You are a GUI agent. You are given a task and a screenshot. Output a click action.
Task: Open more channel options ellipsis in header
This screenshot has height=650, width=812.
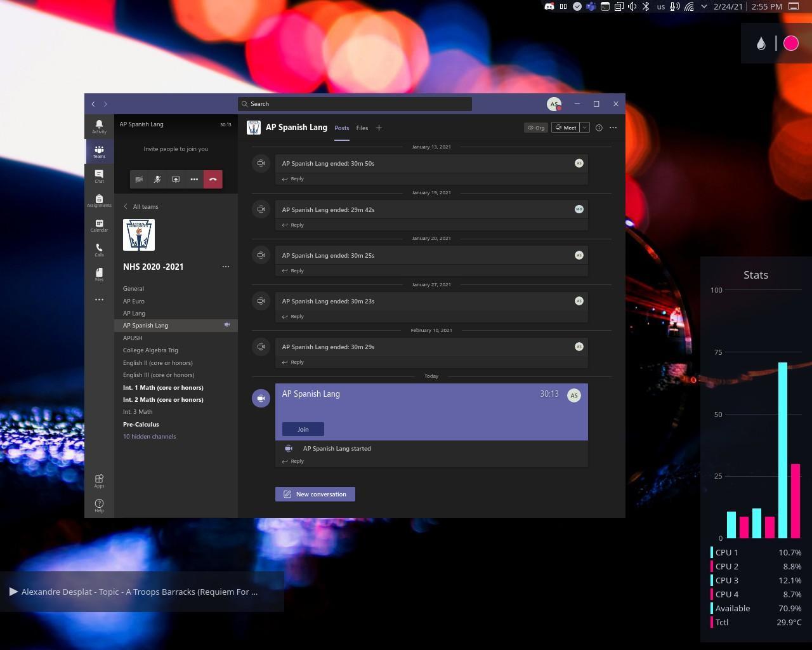(613, 128)
